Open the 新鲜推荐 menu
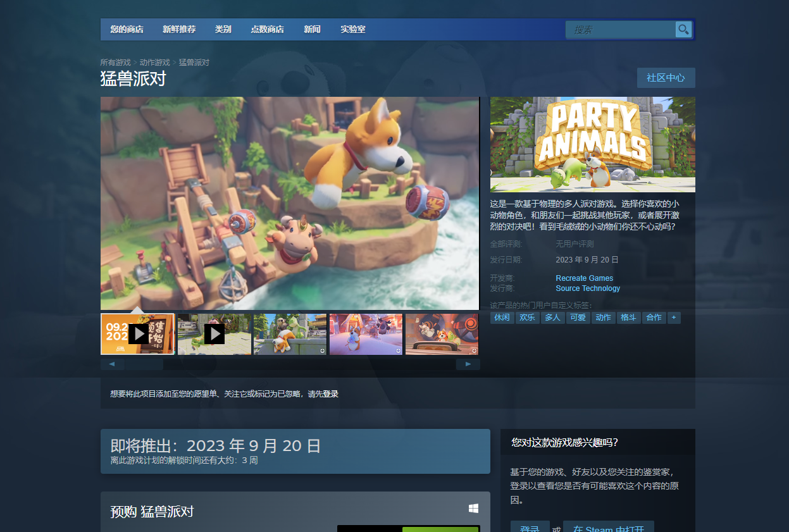The image size is (789, 532). [x=179, y=29]
